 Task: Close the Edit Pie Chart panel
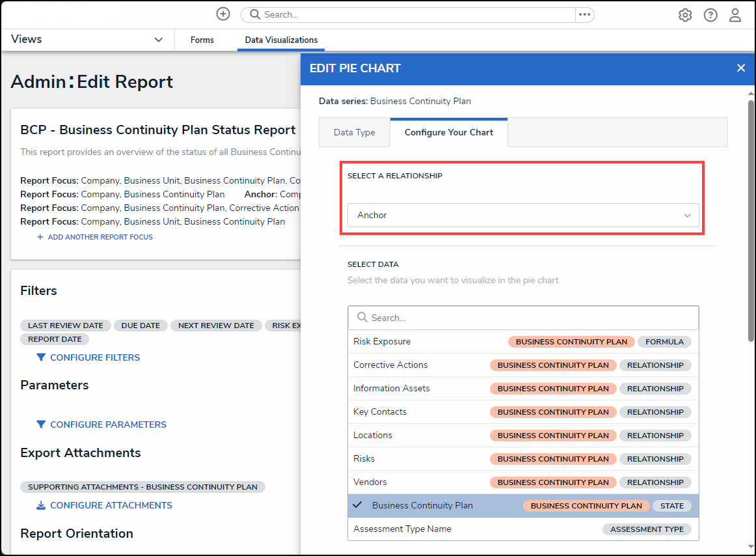pyautogui.click(x=740, y=68)
